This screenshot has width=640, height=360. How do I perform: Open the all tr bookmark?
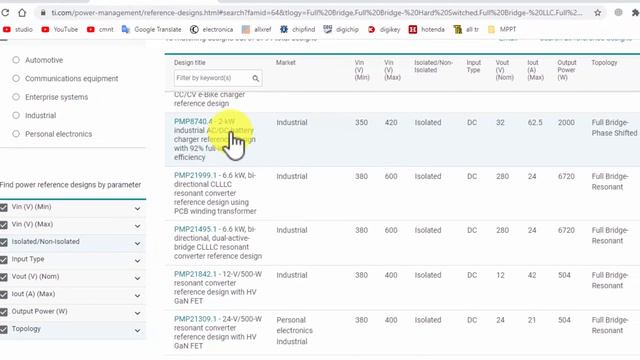click(466, 29)
